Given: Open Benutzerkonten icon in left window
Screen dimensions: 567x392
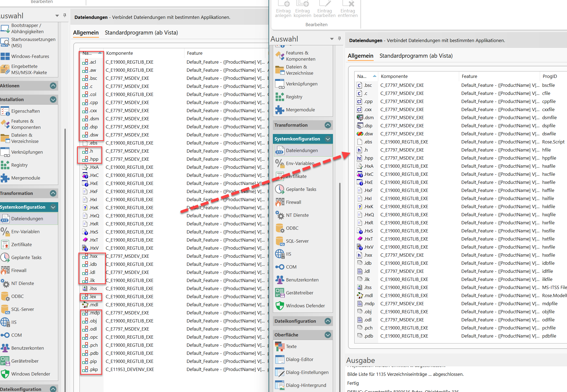Looking at the screenshot, I should click(x=5, y=348).
